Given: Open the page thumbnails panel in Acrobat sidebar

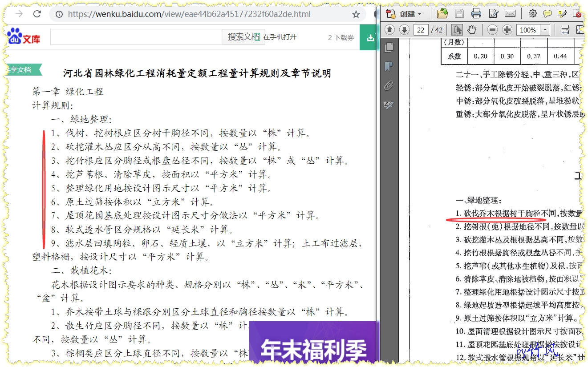Looking at the screenshot, I should pos(389,47).
